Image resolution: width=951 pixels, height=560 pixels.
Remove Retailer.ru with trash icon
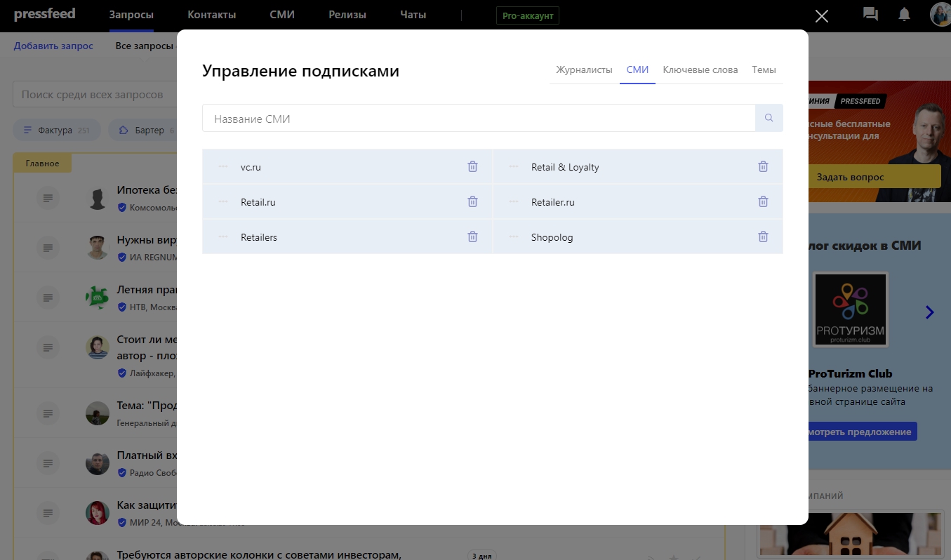click(x=763, y=202)
